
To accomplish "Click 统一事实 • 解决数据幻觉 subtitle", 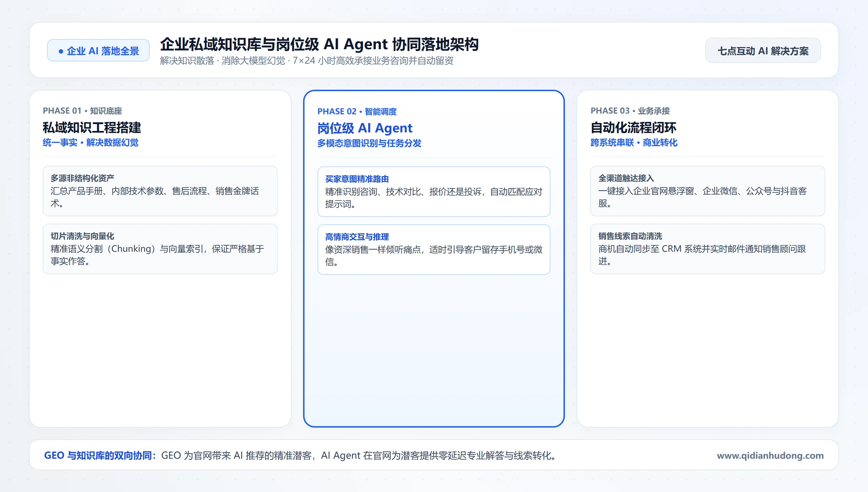I will (x=90, y=143).
